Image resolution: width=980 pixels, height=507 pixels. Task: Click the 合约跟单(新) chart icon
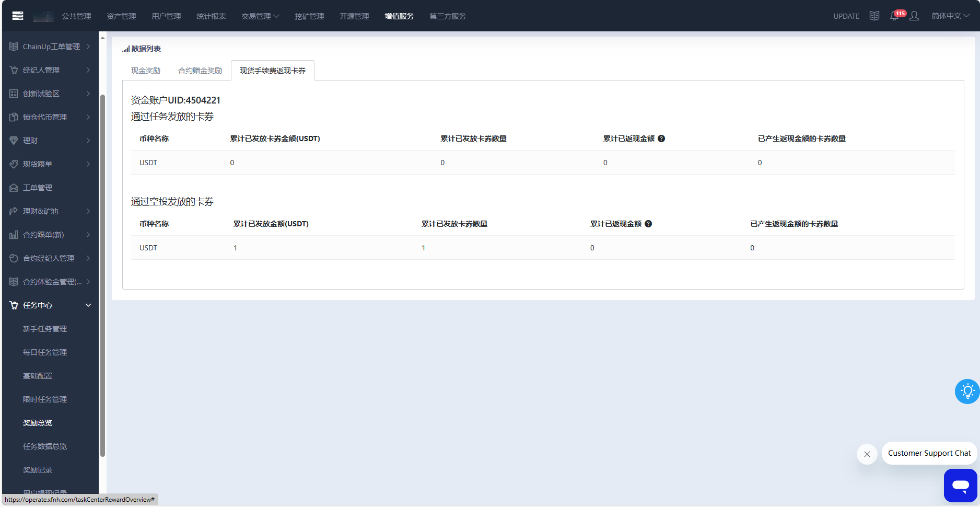coord(14,235)
